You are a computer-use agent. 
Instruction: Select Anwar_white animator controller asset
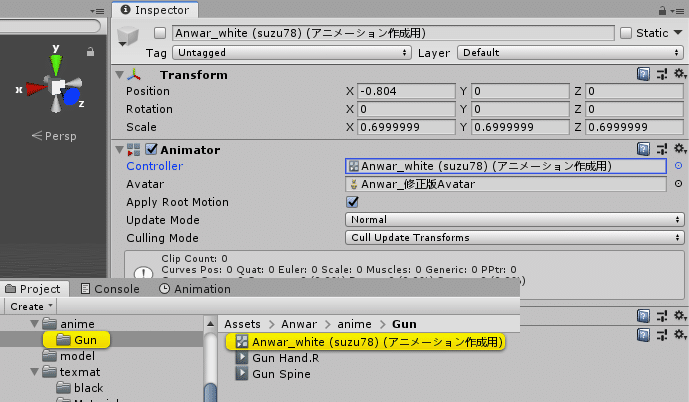(x=365, y=342)
